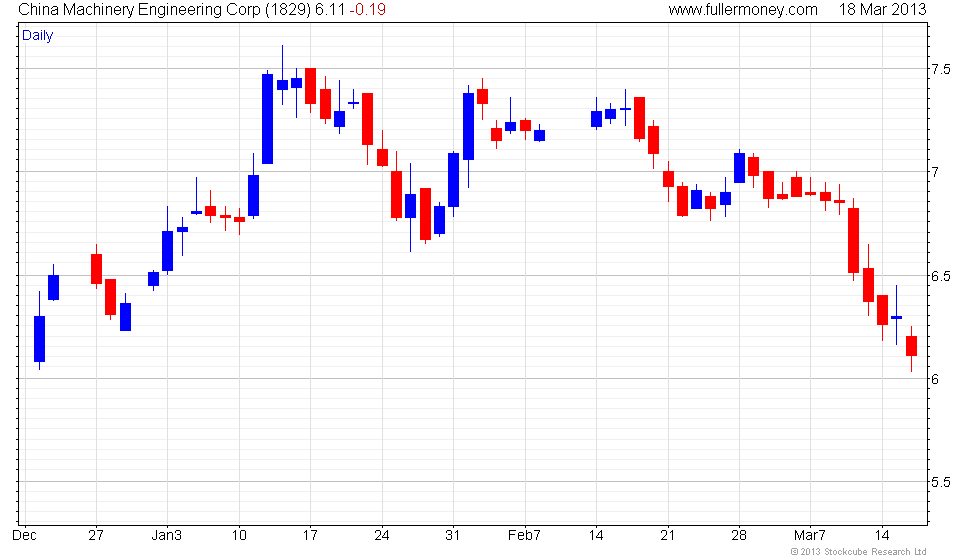This screenshot has width=980, height=560.
Task: Click the Dec date axis label
Action: pyautogui.click(x=24, y=536)
